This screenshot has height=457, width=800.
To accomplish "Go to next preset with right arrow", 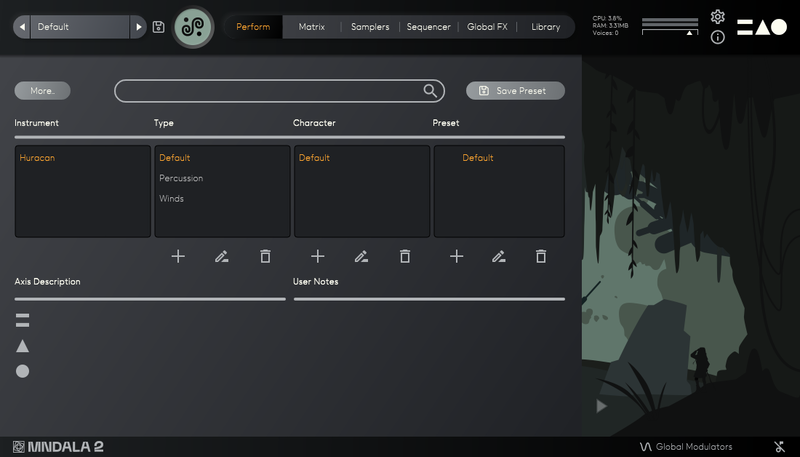I will pos(139,27).
